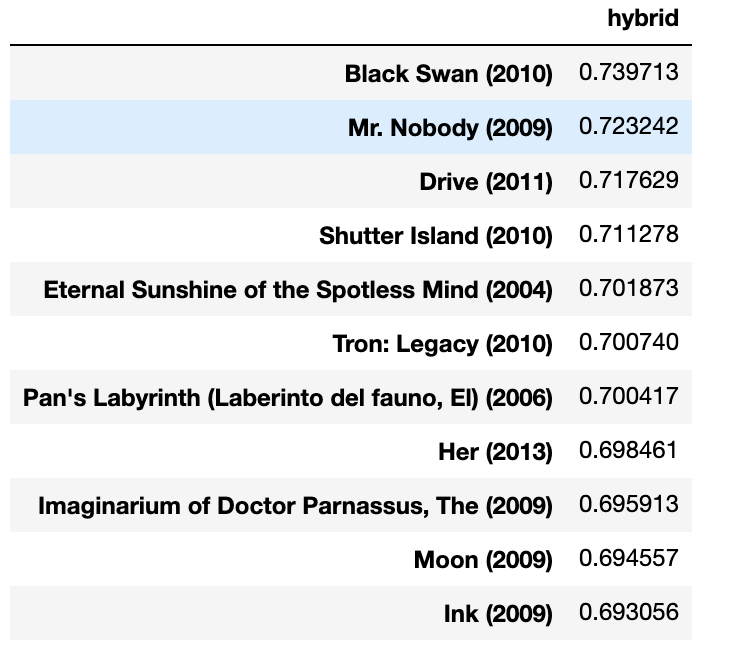Click the Her (2013) row label
The width and height of the screenshot is (732, 654).
click(x=495, y=451)
